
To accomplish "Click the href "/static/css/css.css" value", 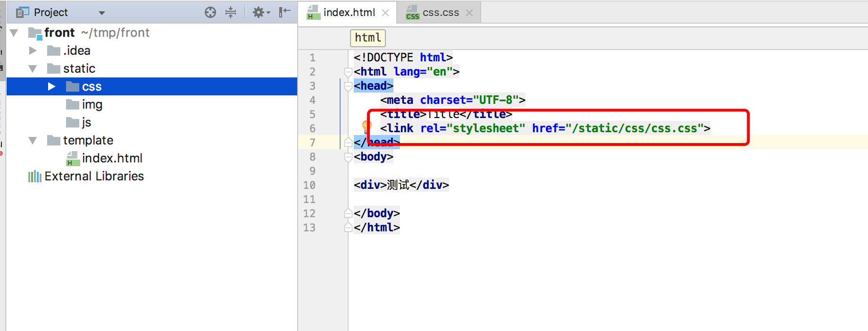I will (634, 128).
